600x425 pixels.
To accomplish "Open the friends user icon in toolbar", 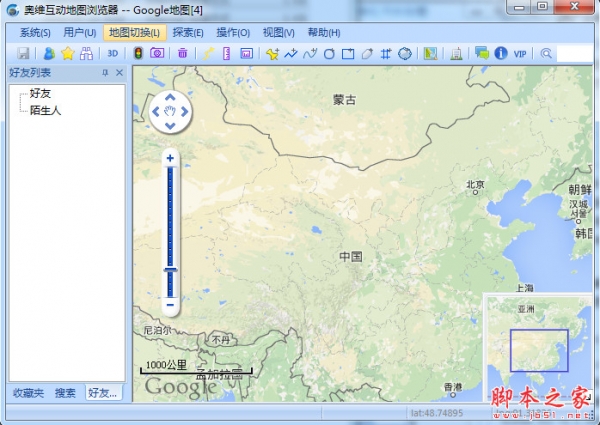I will click(49, 54).
